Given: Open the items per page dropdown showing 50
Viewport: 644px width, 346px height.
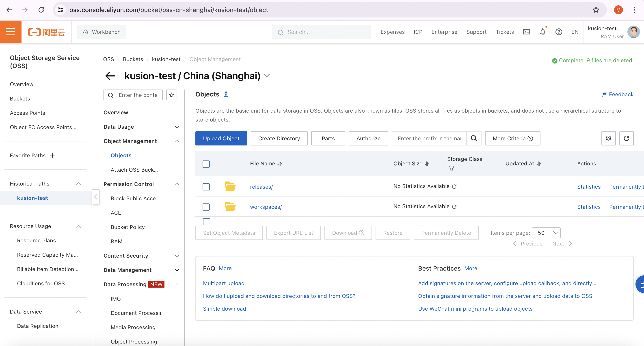Looking at the screenshot, I should [546, 233].
